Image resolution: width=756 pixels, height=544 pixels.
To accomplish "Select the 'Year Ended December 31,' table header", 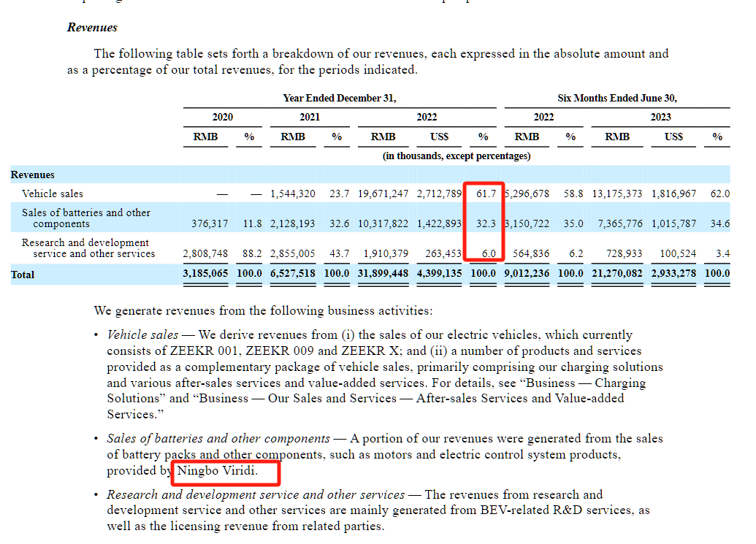I will (340, 99).
